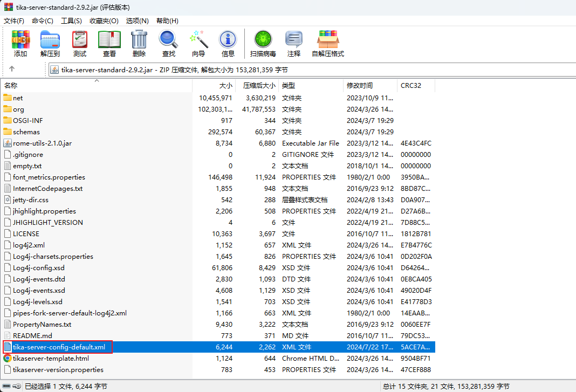Viewport: 576px width, 392px height.
Task: Select pipes-fork-server-default-log4j2.xml file
Action: (70, 313)
